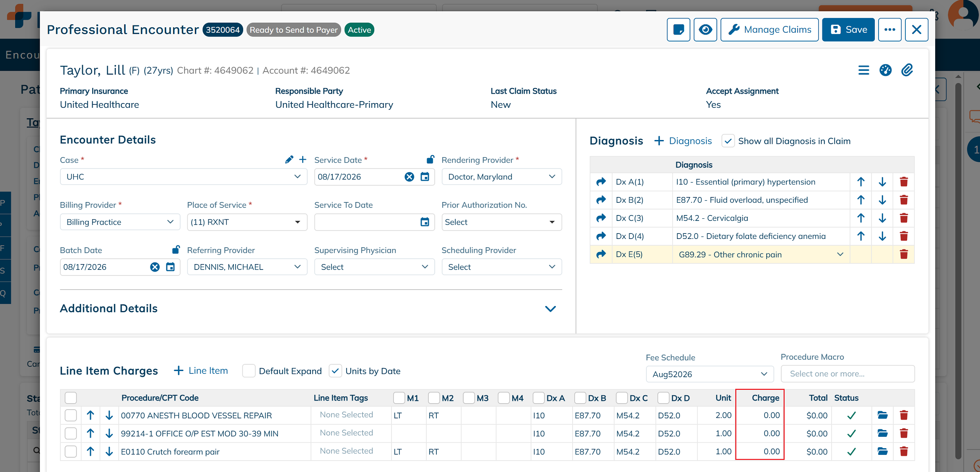Click pencil icon to edit Case
Viewport: 980px width, 472px height.
(x=289, y=160)
